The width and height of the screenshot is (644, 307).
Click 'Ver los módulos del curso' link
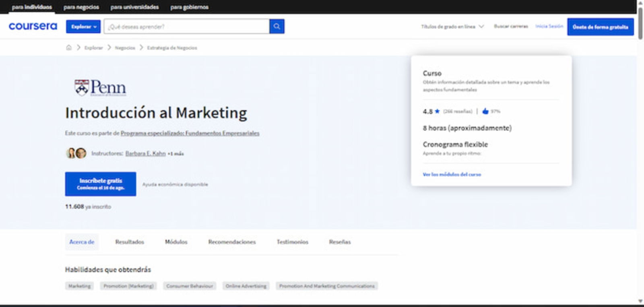[x=452, y=174]
